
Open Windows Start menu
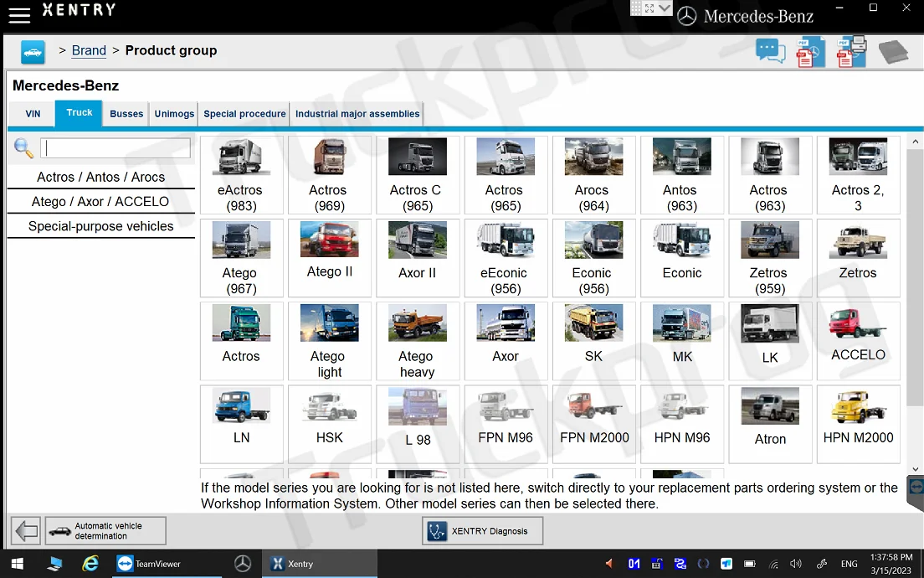point(17,564)
